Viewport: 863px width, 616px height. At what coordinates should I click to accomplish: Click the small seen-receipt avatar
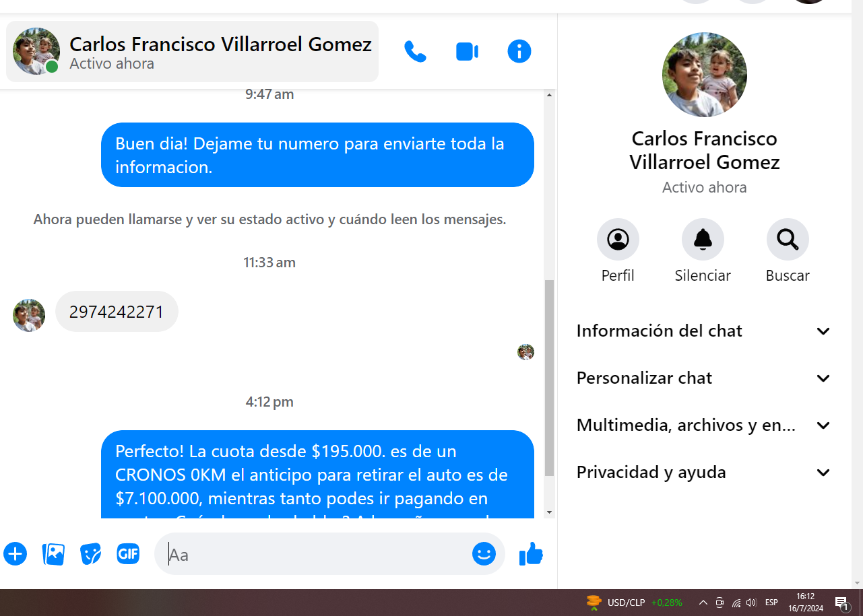(525, 352)
